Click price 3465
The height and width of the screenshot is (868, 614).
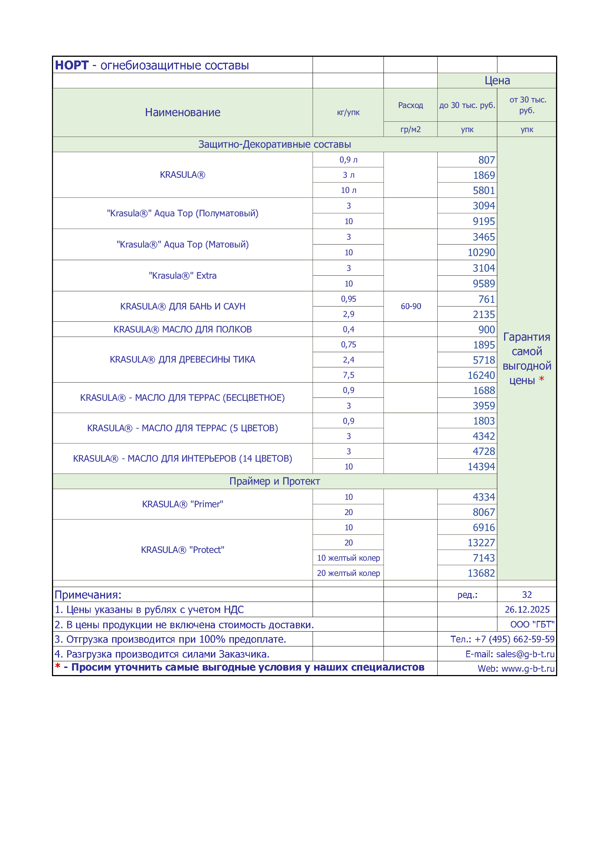tap(484, 237)
